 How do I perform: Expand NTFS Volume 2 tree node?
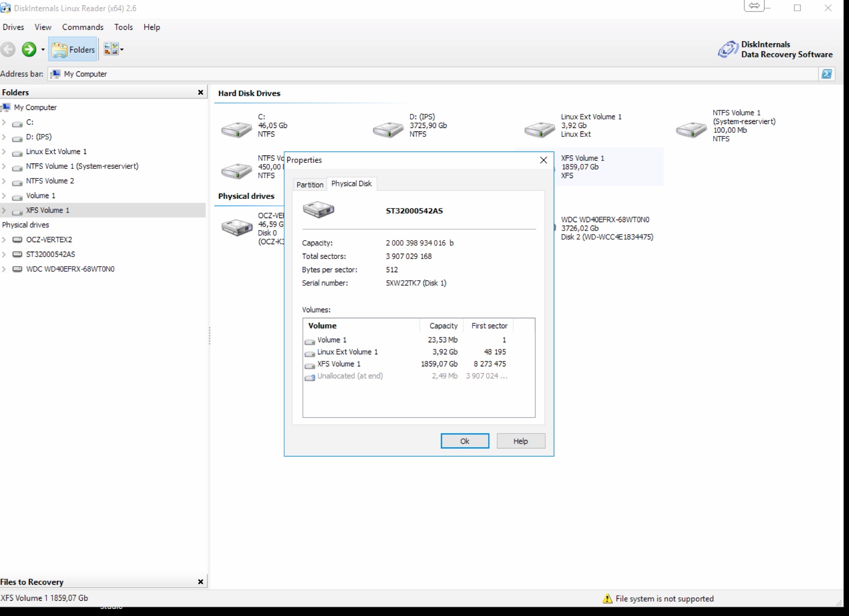click(4, 181)
